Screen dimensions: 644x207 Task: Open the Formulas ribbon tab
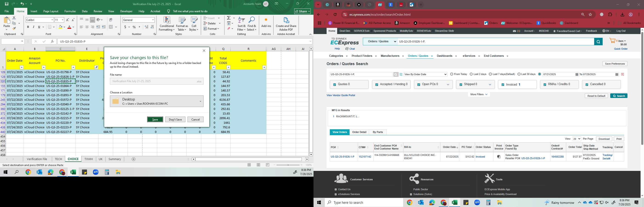tap(70, 11)
